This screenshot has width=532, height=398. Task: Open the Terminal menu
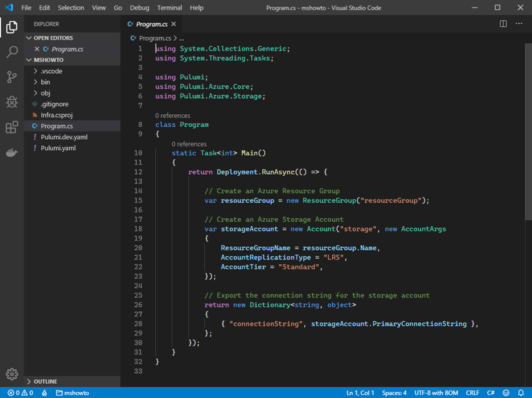pos(169,7)
